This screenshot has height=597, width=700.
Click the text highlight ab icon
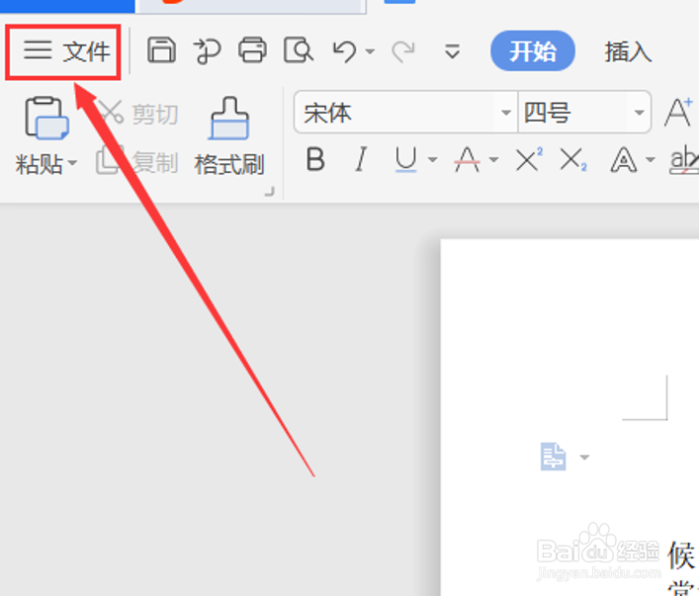pos(684,159)
